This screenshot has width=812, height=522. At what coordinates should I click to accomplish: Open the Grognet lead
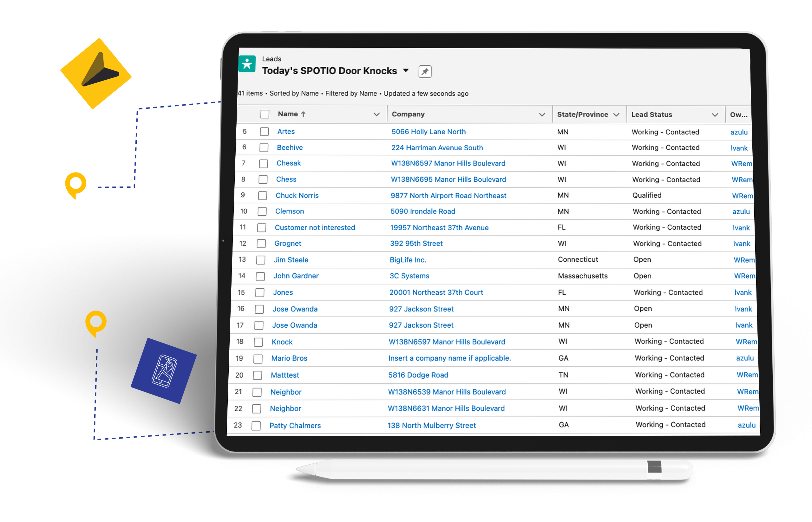287,244
